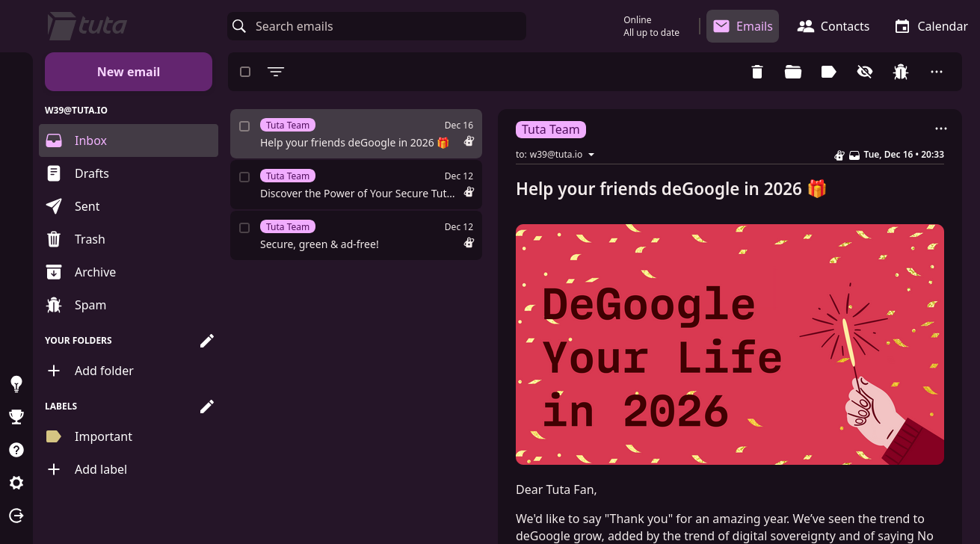Click the lightbulb news icon
980x544 pixels.
click(16, 384)
